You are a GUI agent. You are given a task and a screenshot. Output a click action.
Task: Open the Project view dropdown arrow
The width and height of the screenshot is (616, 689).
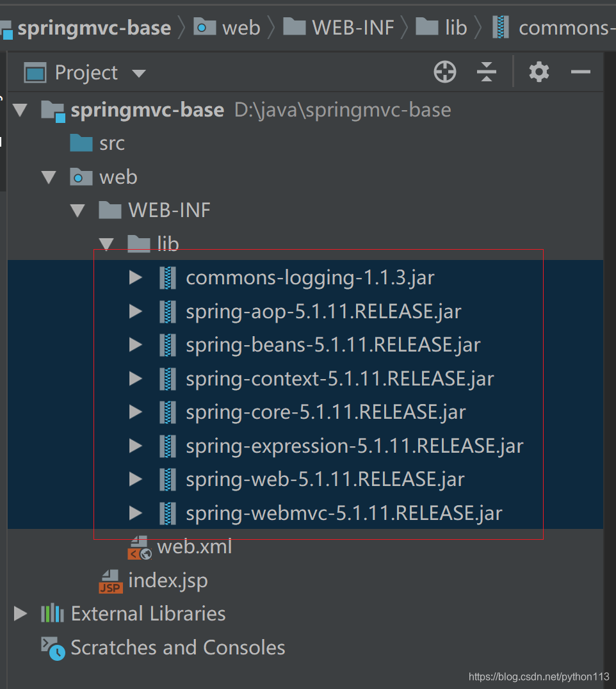coord(139,74)
